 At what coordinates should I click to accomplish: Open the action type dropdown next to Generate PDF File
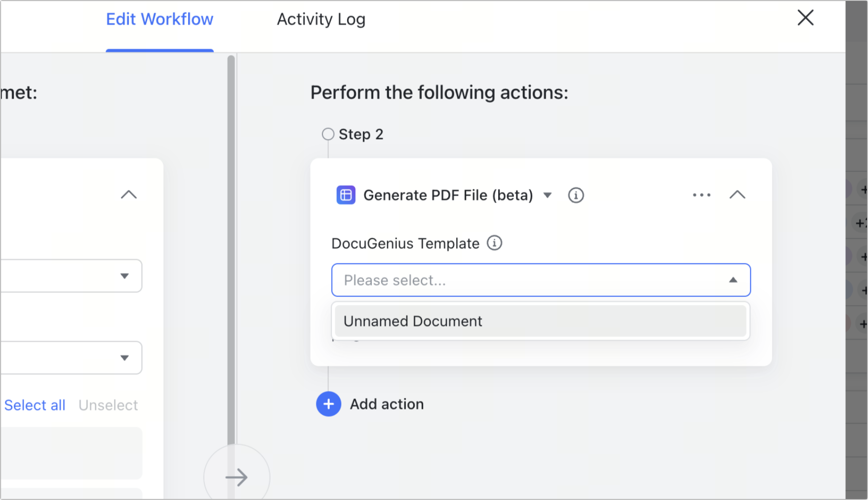coord(548,195)
